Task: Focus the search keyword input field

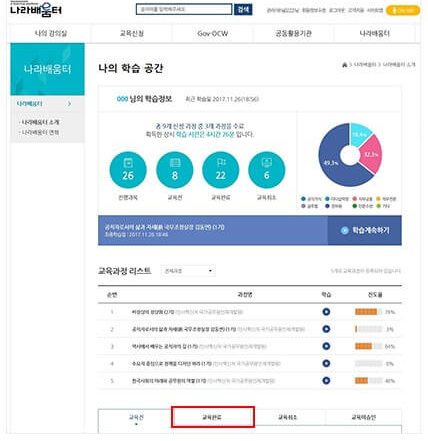Action: (184, 9)
